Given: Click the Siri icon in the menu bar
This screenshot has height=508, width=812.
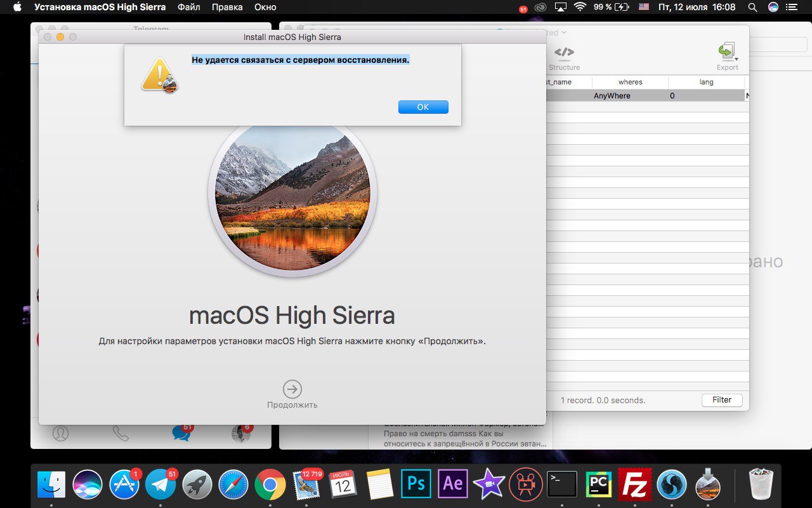Looking at the screenshot, I should pyautogui.click(x=773, y=8).
